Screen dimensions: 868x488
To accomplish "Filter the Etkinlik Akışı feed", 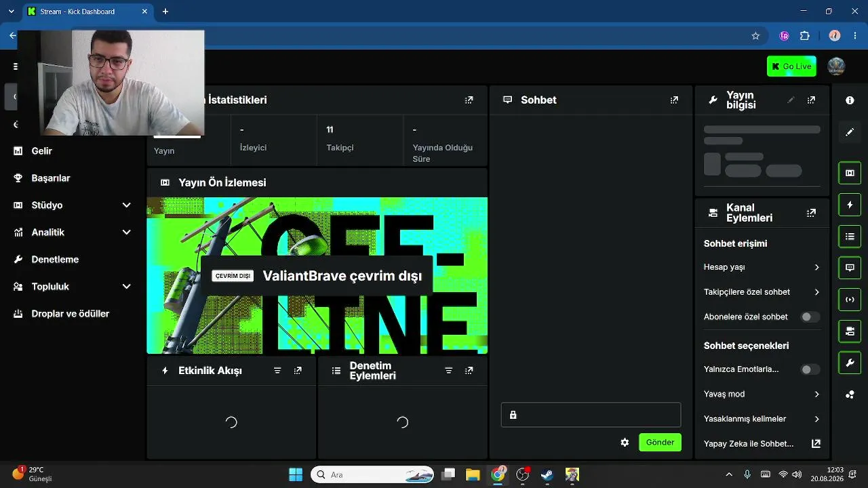I will 277,371.
